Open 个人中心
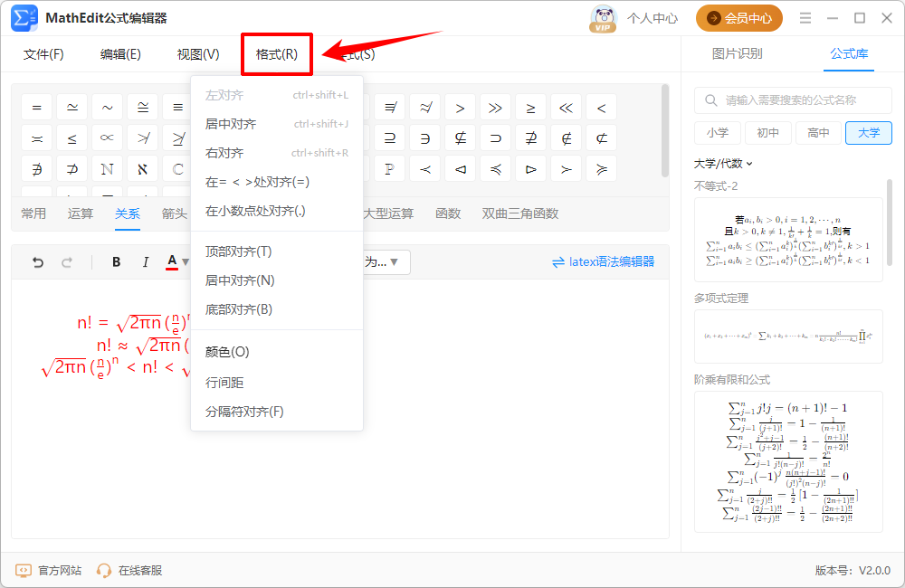The width and height of the screenshot is (905, 588). [x=653, y=18]
